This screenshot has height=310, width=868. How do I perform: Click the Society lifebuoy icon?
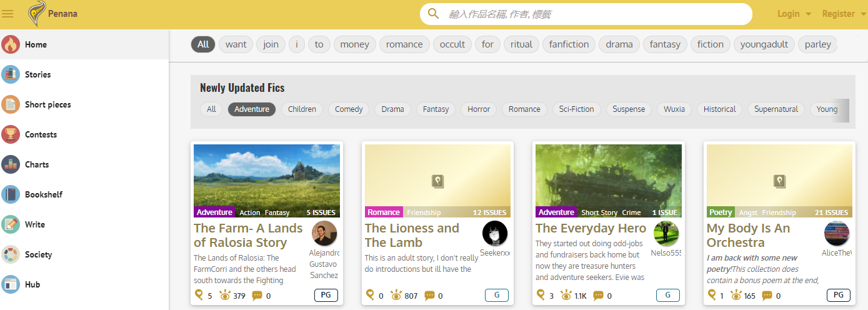pos(11,254)
